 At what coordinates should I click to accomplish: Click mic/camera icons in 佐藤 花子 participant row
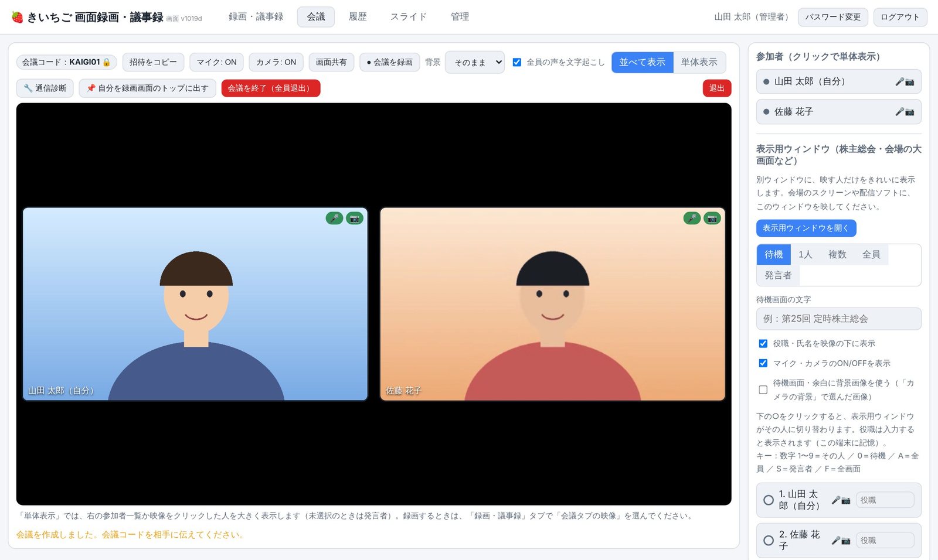coord(905,111)
